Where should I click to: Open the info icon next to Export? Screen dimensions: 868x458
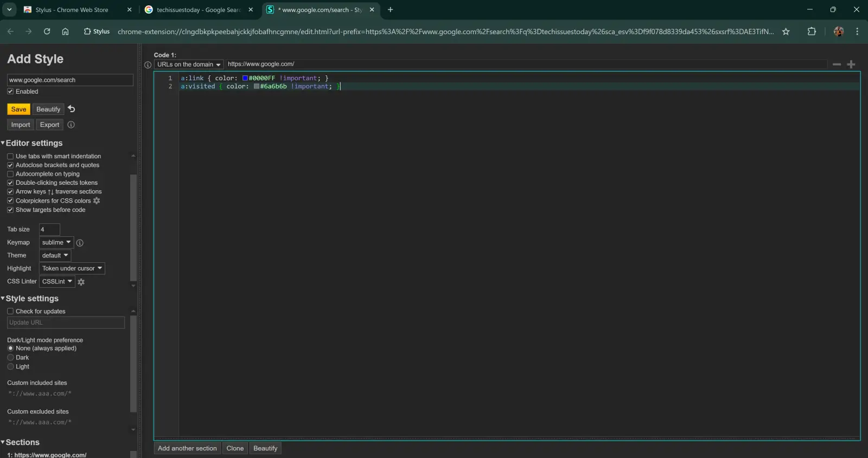pyautogui.click(x=71, y=125)
